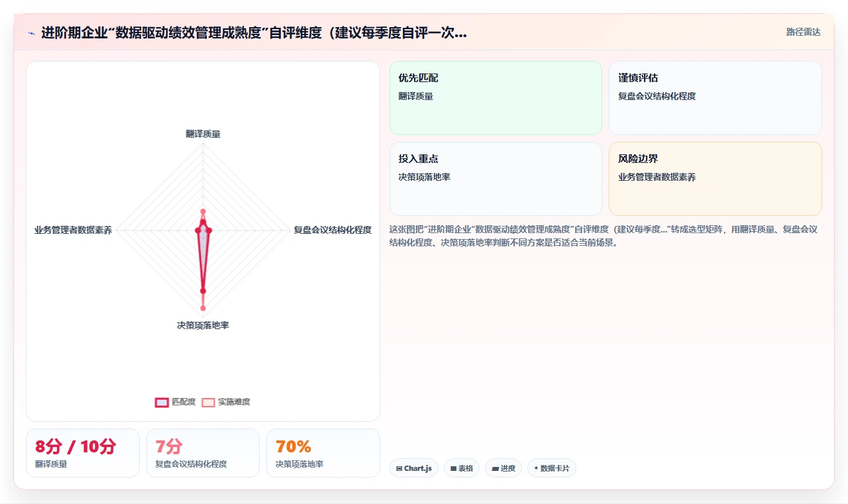Toggle the 实施难度 legend swatch

pos(208,402)
